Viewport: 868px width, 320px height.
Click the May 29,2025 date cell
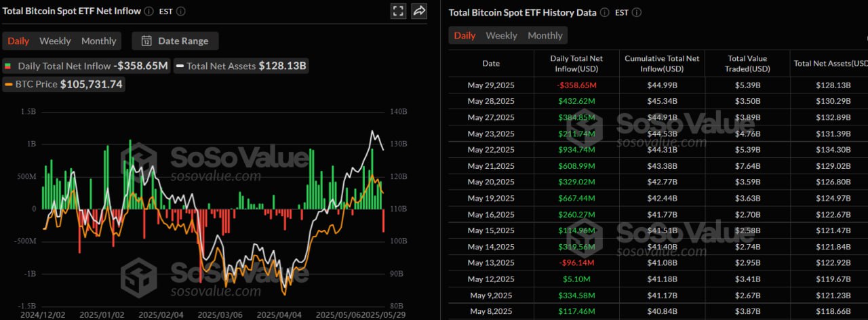(x=491, y=85)
